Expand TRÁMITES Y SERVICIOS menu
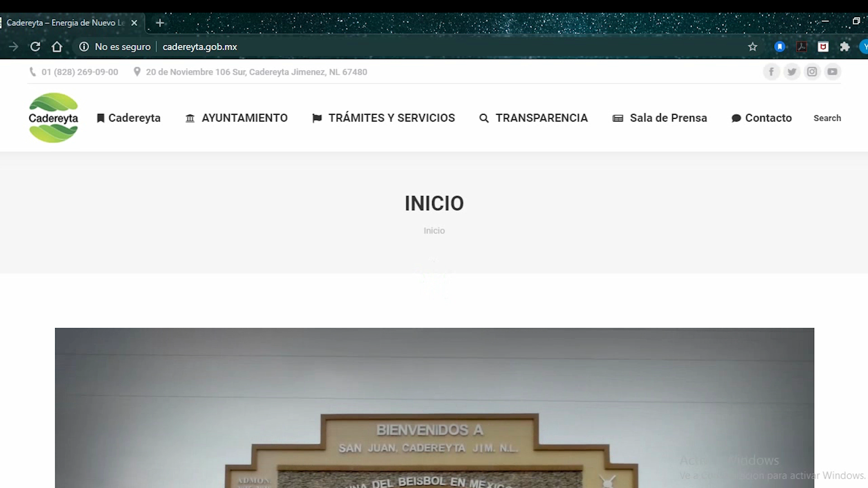This screenshot has width=868, height=488. (383, 118)
